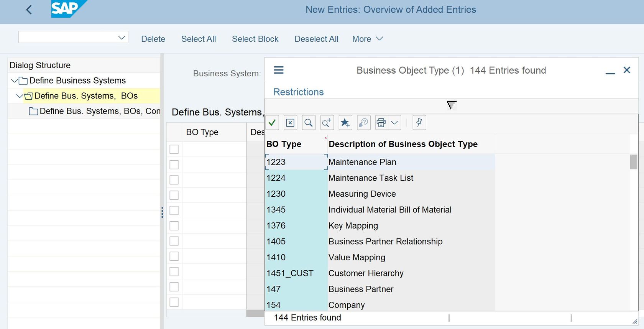644x329 pixels.
Task: Tick the eighth row checkbox in BO Type table
Action: pyautogui.click(x=174, y=256)
